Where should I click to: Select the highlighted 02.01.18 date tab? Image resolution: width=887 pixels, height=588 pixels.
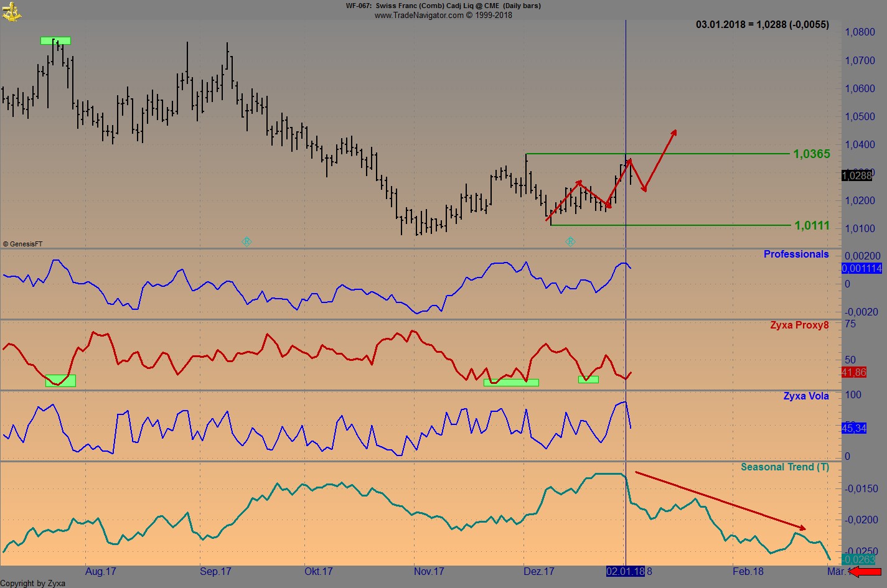tap(624, 571)
